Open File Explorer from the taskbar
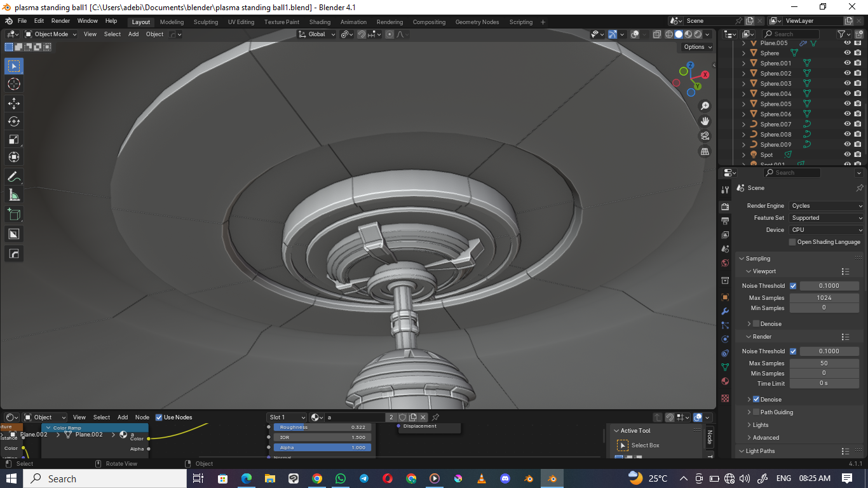Viewport: 868px width, 488px height. 270,478
